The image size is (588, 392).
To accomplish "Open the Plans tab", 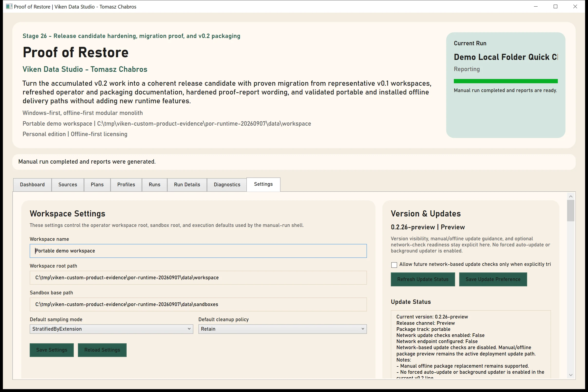I will coord(97,185).
